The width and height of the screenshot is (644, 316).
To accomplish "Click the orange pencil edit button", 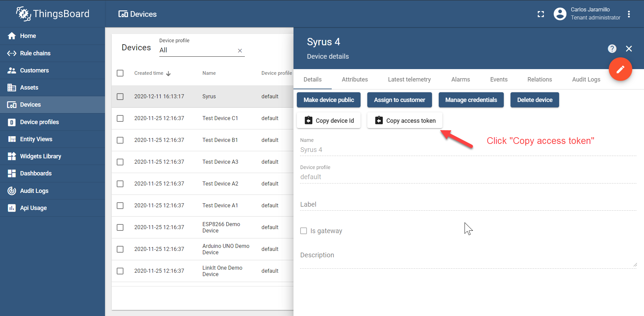I will click(x=620, y=69).
